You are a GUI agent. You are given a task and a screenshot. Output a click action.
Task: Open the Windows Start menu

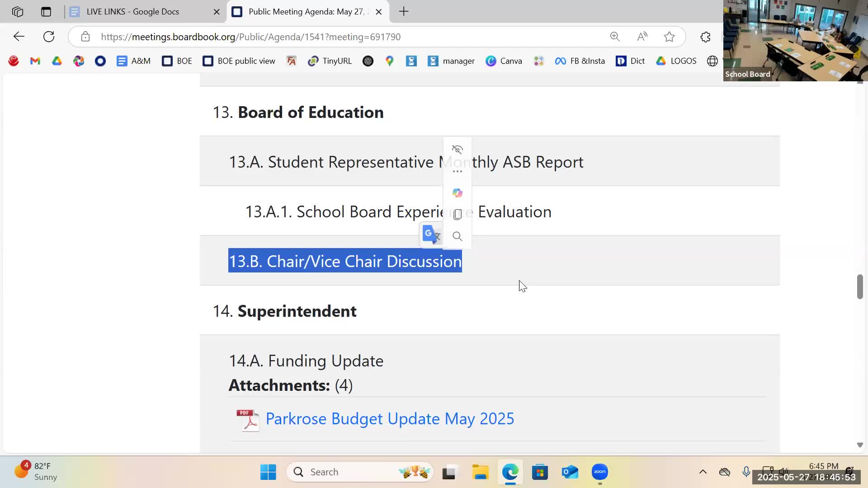pyautogui.click(x=268, y=472)
